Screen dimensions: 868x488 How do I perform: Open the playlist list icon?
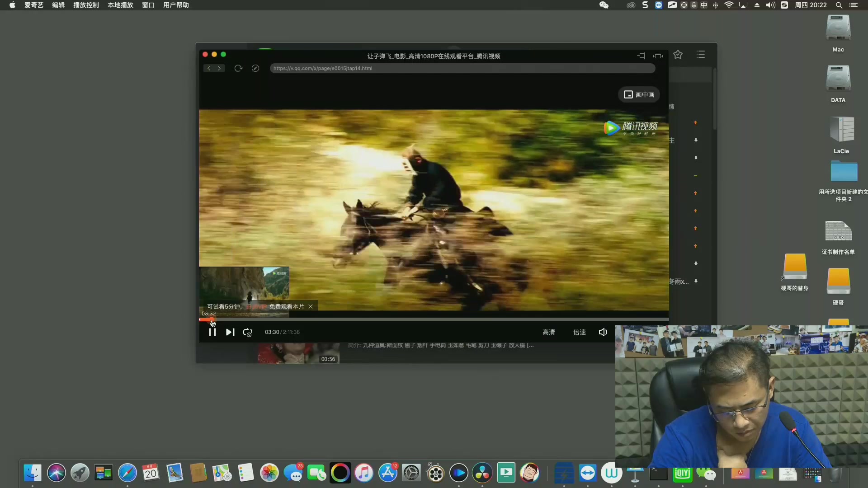[x=701, y=55]
